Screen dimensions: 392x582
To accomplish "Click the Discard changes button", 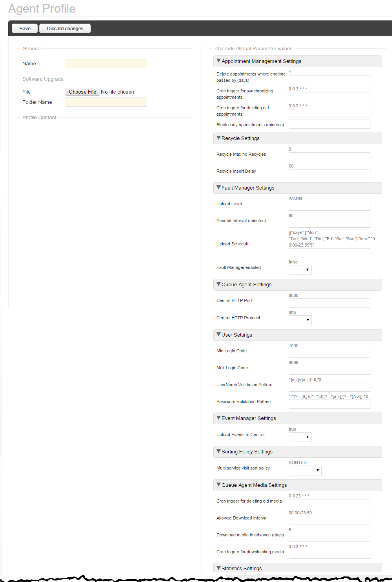I will coord(65,28).
